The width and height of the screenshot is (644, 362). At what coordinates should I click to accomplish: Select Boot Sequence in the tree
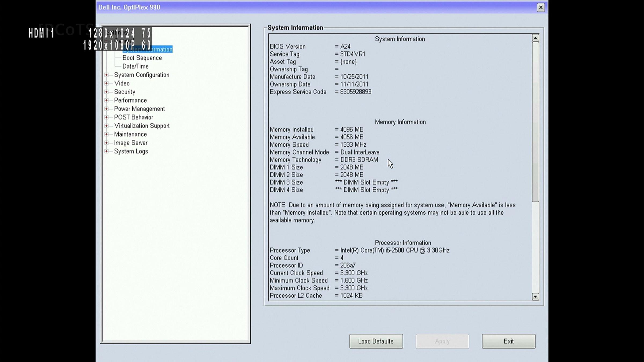[x=142, y=58]
